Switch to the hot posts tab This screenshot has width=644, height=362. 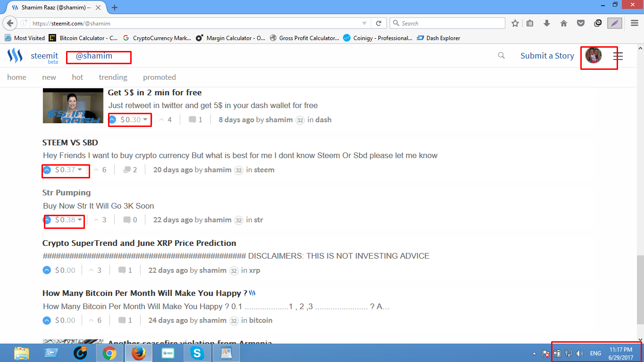77,77
